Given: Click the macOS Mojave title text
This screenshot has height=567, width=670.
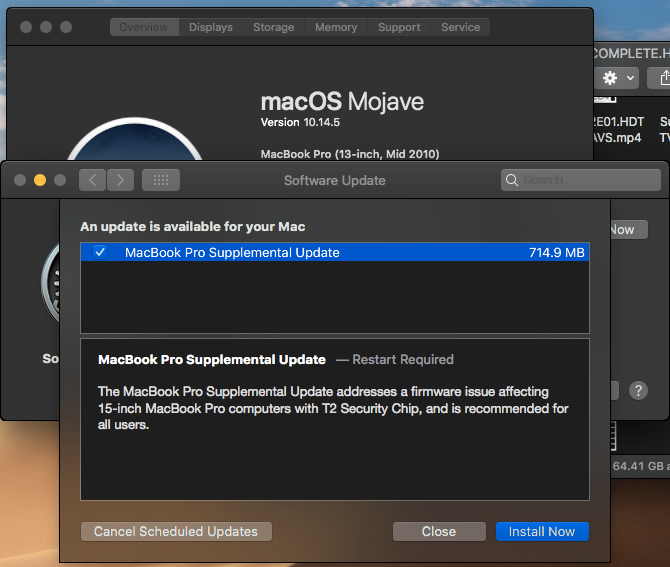Looking at the screenshot, I should (342, 102).
